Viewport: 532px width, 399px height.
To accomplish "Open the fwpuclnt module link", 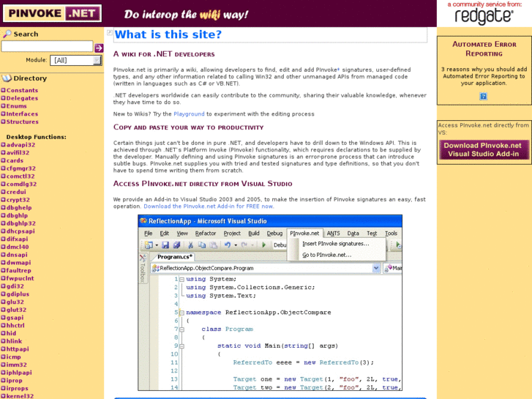I will pyautogui.click(x=20, y=278).
